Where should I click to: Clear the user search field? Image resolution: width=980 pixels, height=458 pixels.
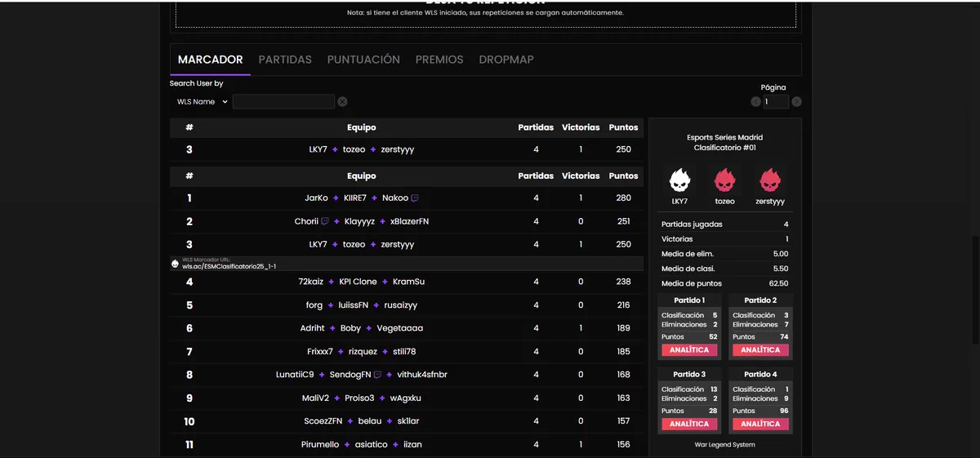(342, 102)
